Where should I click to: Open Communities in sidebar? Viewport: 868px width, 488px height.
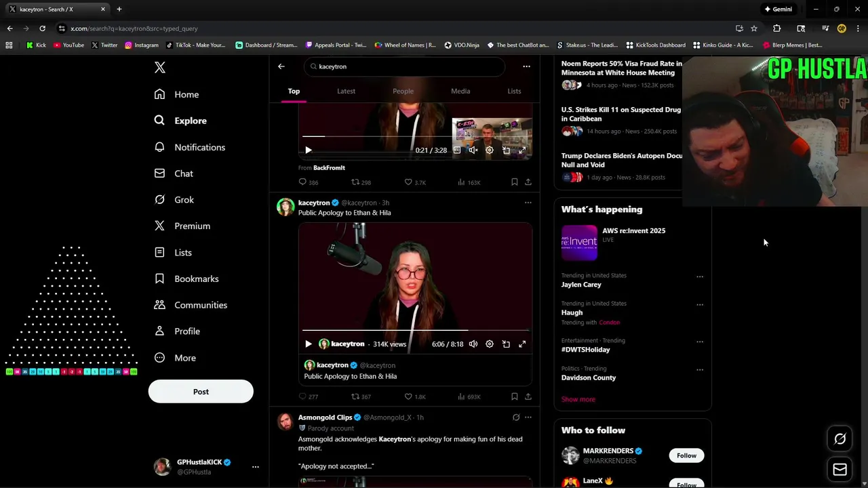coord(191,305)
